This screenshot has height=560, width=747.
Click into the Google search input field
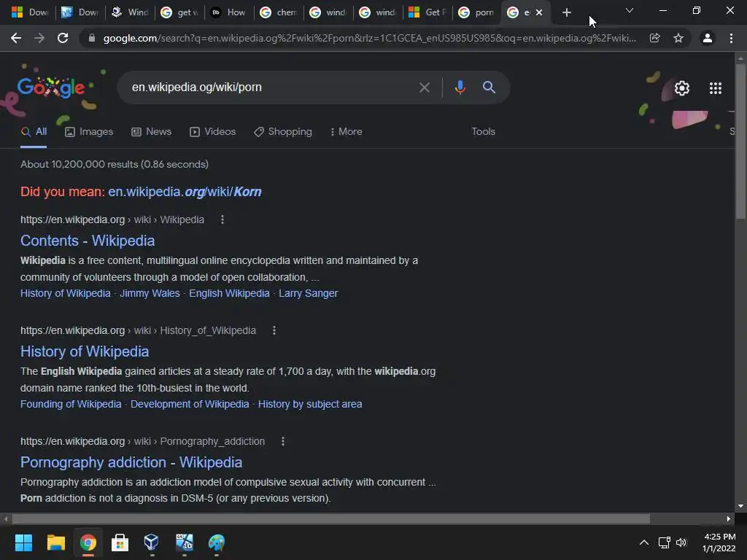(x=271, y=87)
